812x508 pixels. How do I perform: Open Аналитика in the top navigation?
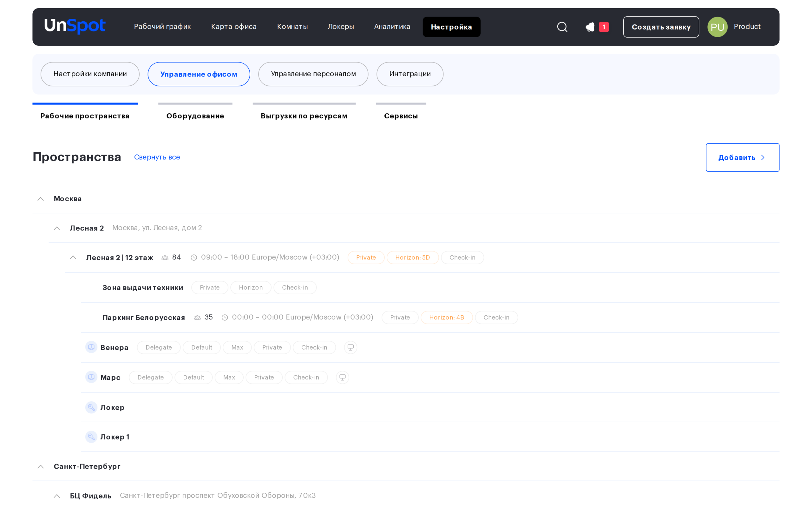click(x=392, y=27)
